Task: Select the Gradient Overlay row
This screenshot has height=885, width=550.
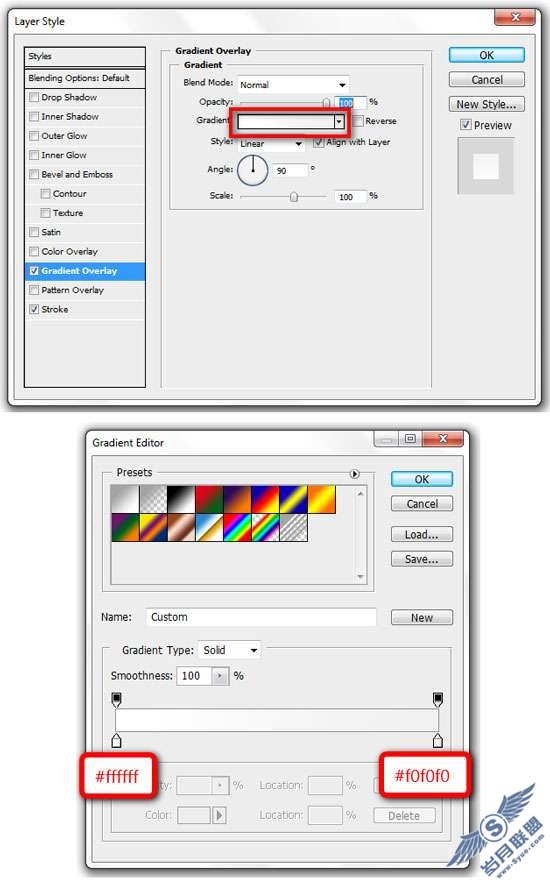Action: 85,271
